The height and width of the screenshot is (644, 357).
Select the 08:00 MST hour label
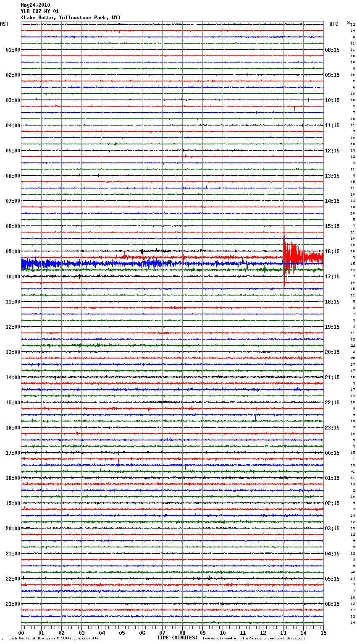coord(13,226)
